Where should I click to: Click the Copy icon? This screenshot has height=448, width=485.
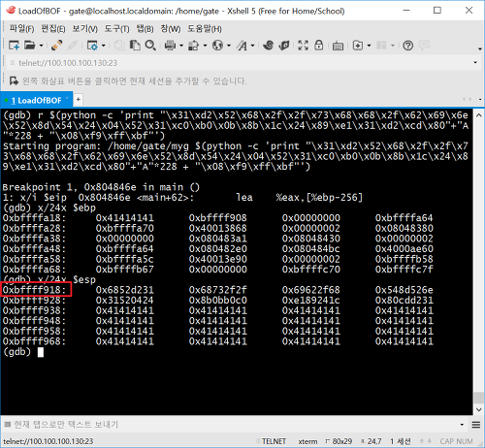point(119,46)
